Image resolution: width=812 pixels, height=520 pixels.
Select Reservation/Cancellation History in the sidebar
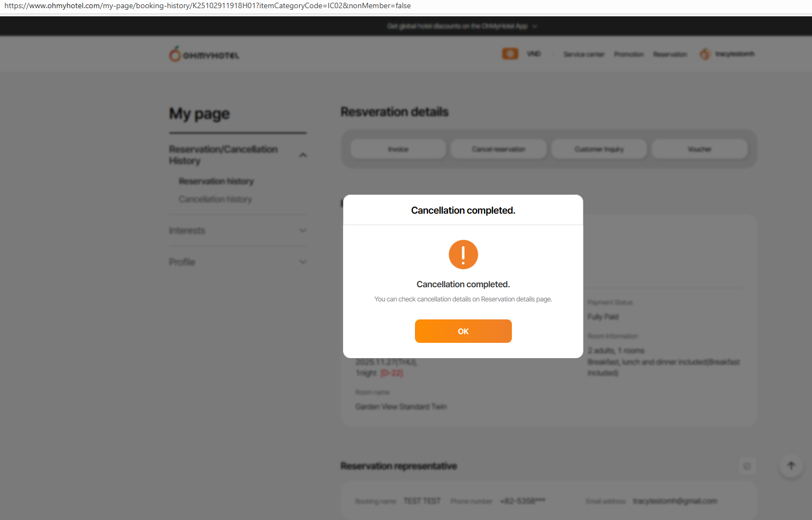pyautogui.click(x=223, y=155)
